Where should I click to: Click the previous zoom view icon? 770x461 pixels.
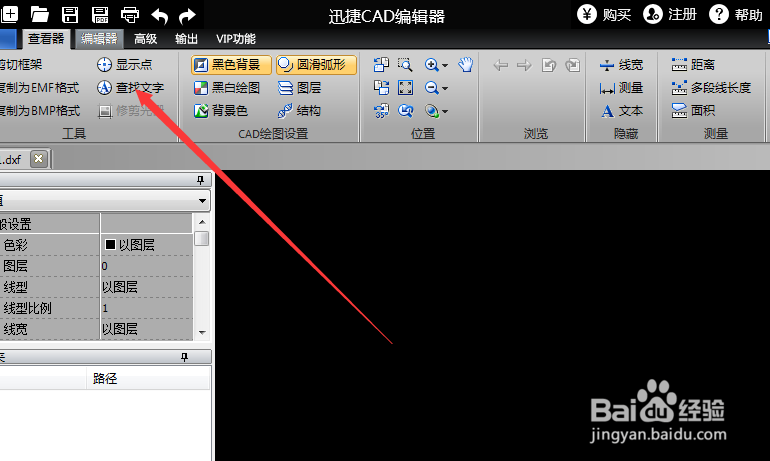[x=405, y=111]
